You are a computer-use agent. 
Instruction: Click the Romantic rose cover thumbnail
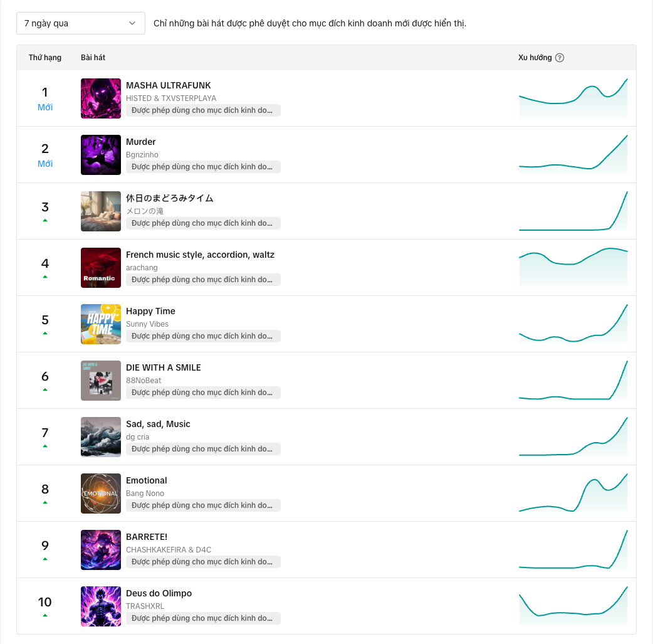101,268
